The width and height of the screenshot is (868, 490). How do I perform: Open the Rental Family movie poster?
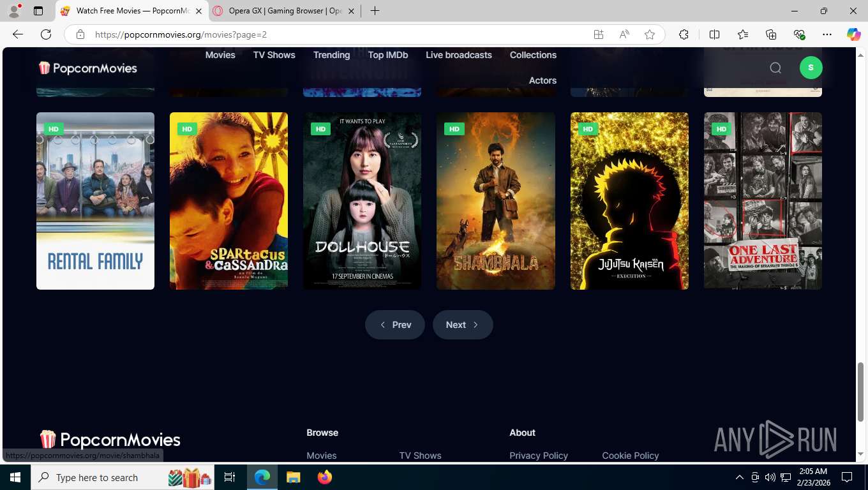point(95,201)
